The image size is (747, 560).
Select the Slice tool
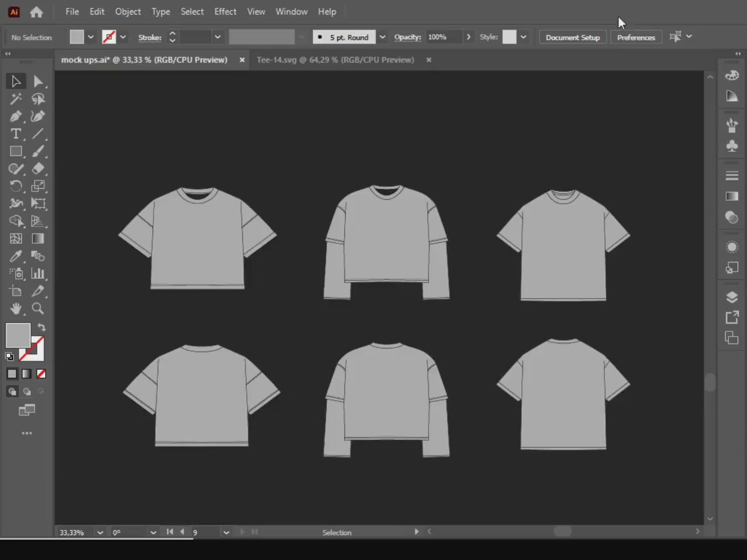(38, 291)
